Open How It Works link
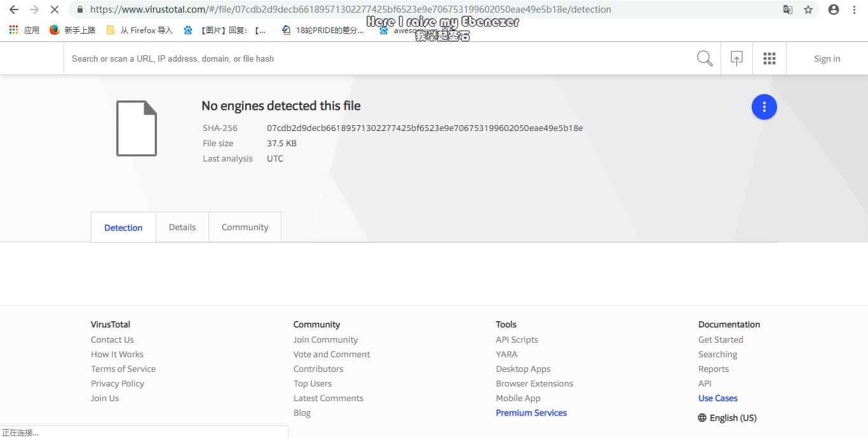This screenshot has height=438, width=868. click(x=117, y=354)
